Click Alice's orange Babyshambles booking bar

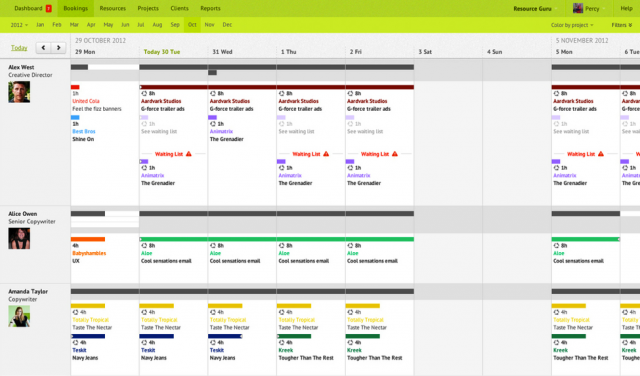point(88,239)
